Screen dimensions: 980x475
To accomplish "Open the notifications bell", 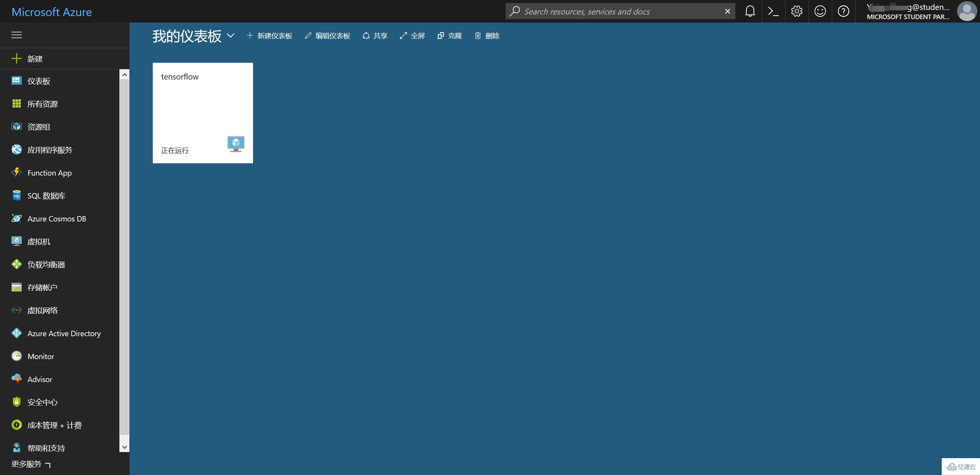I will 750,11.
